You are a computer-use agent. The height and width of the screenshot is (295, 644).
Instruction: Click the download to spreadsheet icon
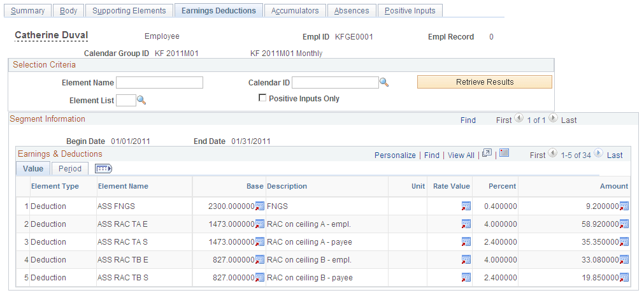504,154
